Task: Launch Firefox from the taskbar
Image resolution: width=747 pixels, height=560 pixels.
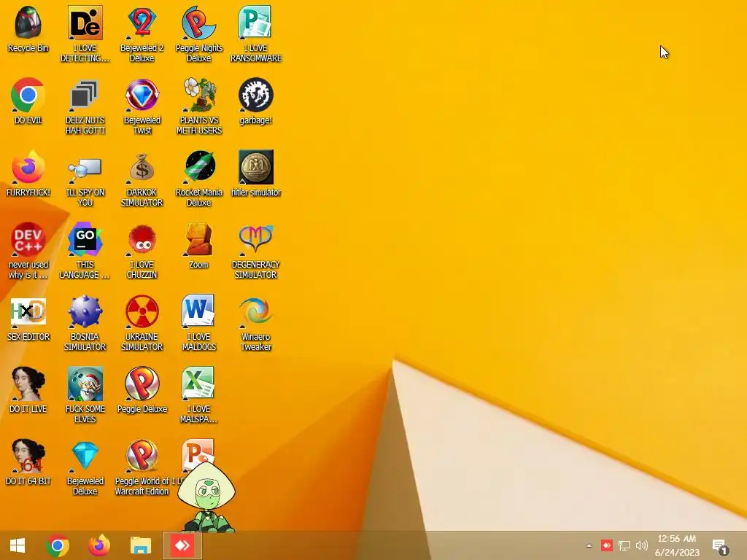Action: (x=99, y=545)
